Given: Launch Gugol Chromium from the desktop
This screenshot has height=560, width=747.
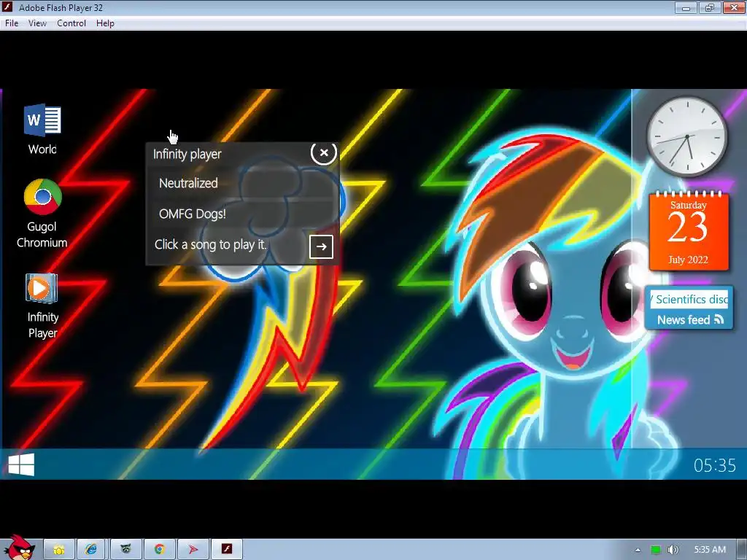Looking at the screenshot, I should pos(42,214).
